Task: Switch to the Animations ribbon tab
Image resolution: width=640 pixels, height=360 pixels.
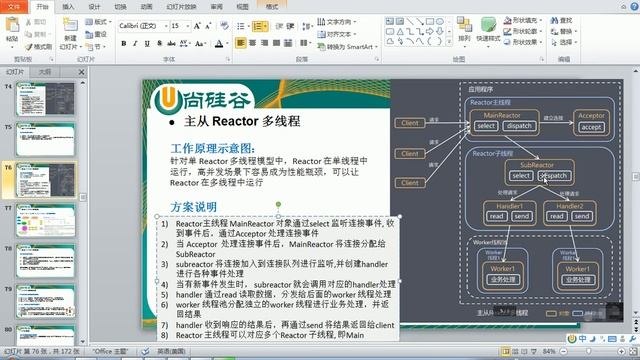Action: coord(147,7)
